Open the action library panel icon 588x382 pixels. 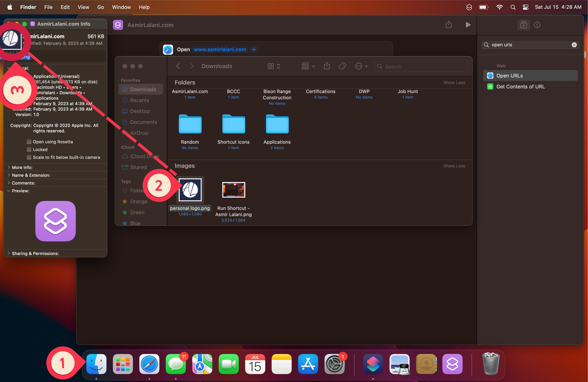pos(523,25)
